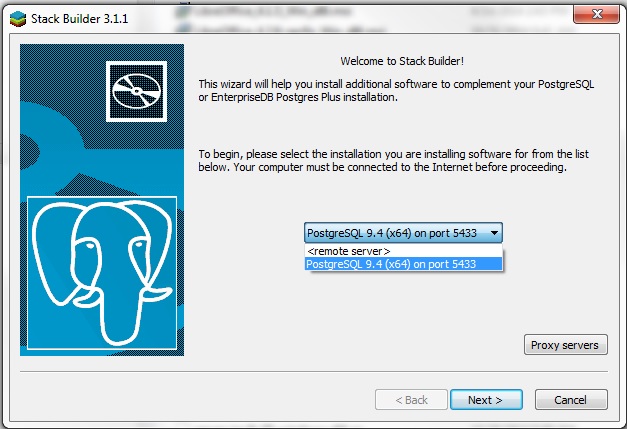Click the installer disc icon in banner
This screenshot has height=429, width=627.
(136, 91)
